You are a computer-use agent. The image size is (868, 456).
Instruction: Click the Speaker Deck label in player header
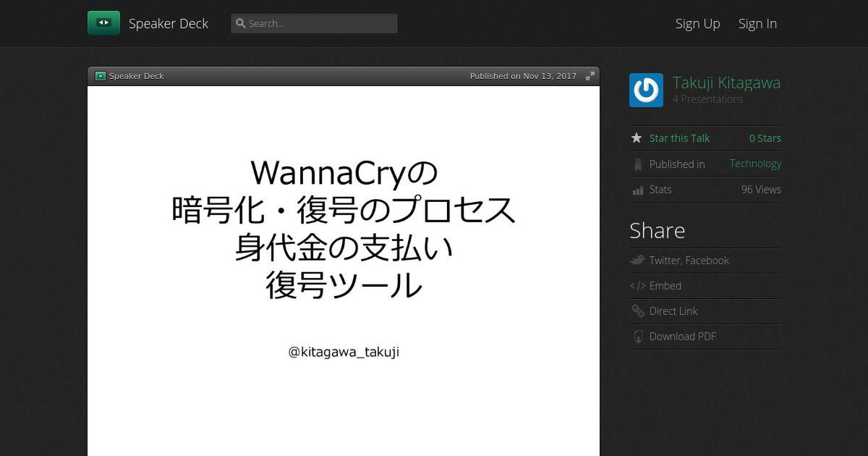(137, 76)
